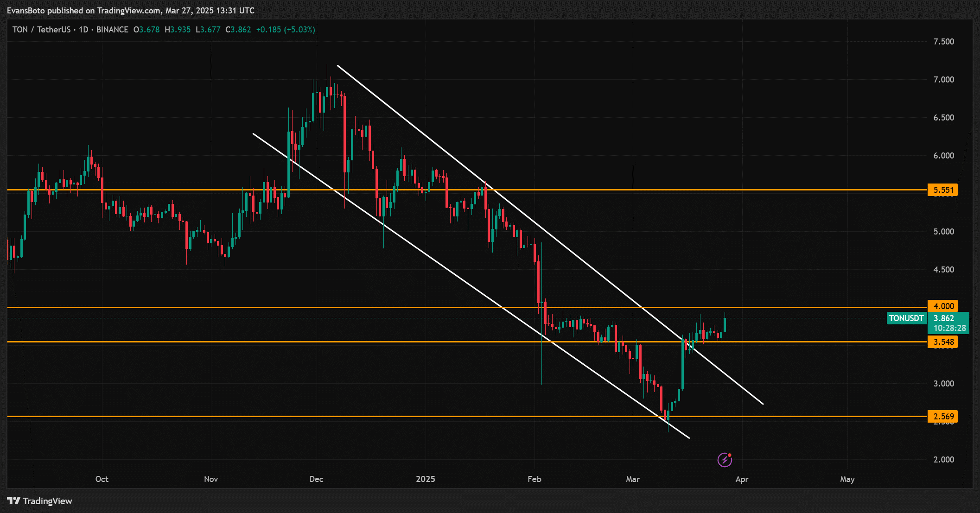Click the Oct label on the time axis
The height and width of the screenshot is (513, 980).
coord(102,479)
